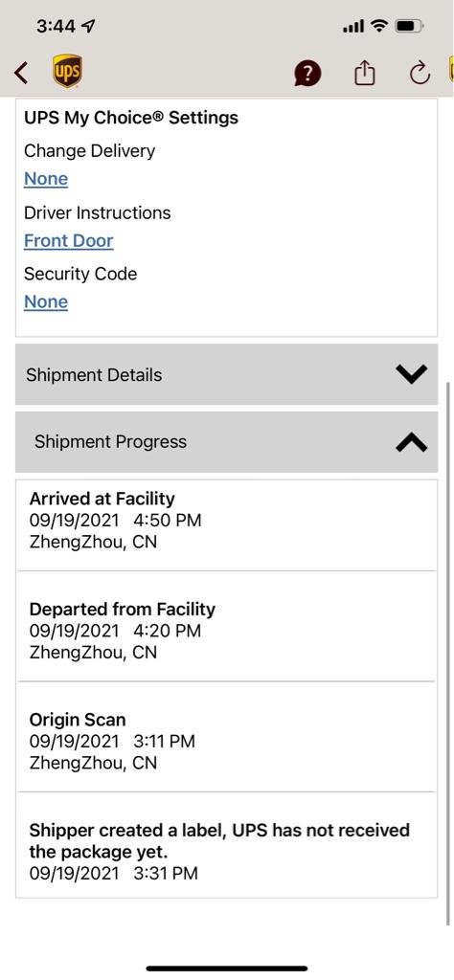Select the Departed from Facility entry

[x=226, y=630]
